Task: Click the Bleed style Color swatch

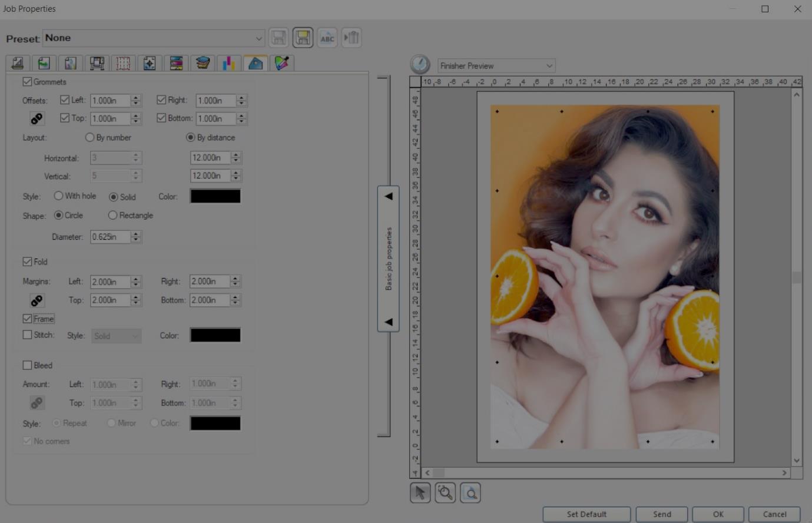Action: (x=216, y=423)
